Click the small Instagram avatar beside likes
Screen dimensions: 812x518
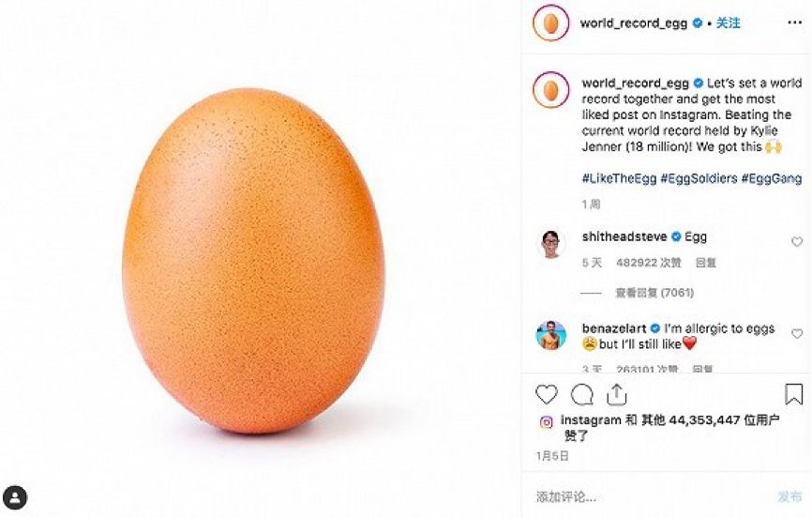click(x=546, y=421)
